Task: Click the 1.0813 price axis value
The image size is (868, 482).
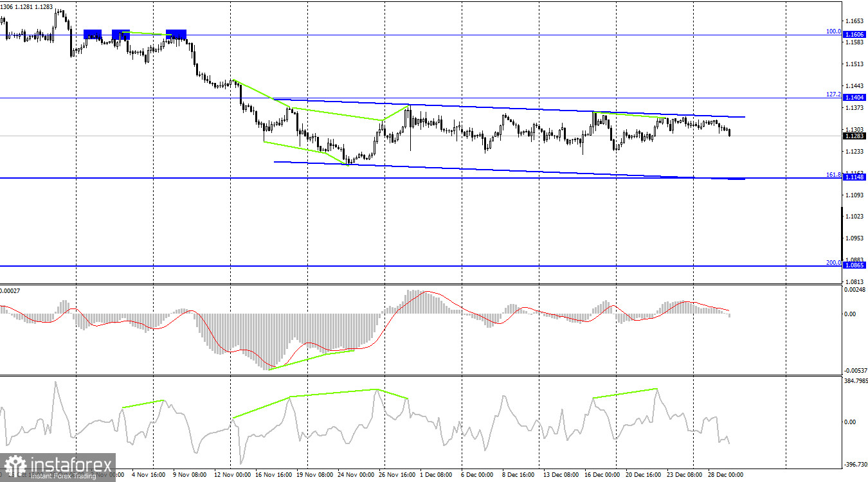Action: click(855, 281)
